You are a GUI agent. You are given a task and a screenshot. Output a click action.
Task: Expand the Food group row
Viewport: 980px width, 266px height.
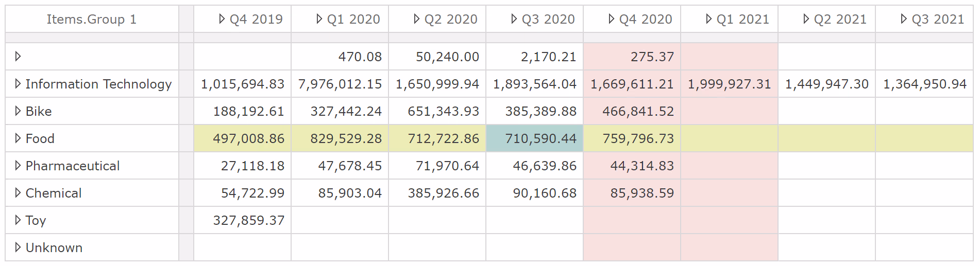[18, 138]
